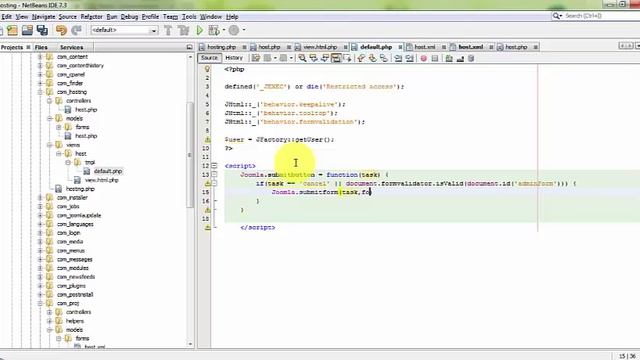Collapse the models folder under com_hosting
The width and height of the screenshot is (640, 360).
pos(49,118)
